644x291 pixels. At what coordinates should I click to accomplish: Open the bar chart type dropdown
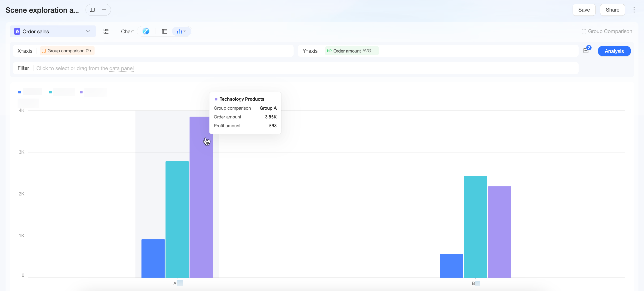pyautogui.click(x=181, y=31)
